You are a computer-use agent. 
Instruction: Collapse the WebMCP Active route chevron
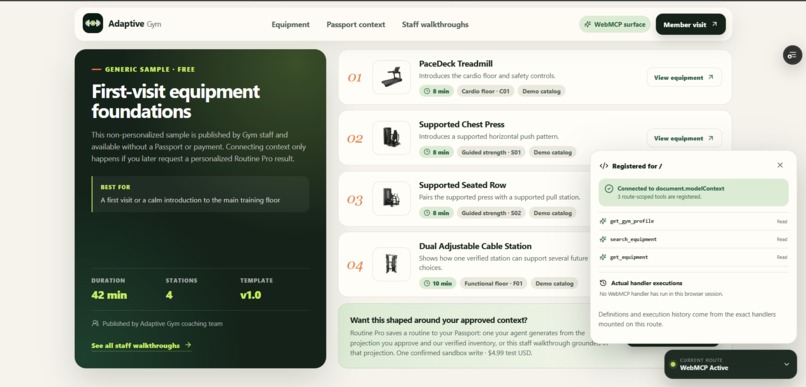click(x=786, y=364)
